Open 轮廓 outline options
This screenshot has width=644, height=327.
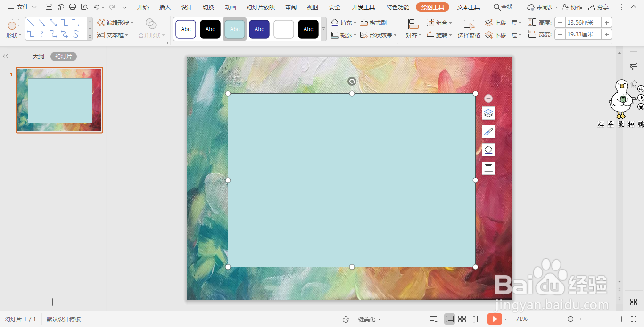point(343,35)
